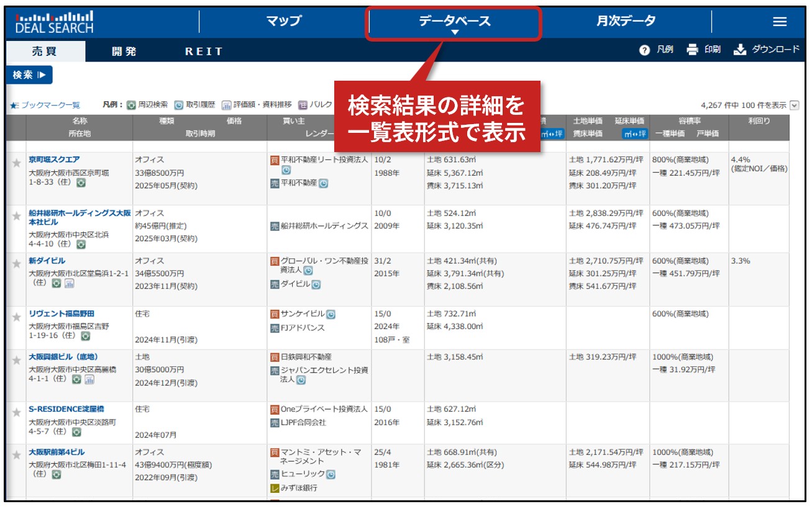This screenshot has height=509, width=812.
Task: Click the ダウンロード label
Action: click(775, 50)
